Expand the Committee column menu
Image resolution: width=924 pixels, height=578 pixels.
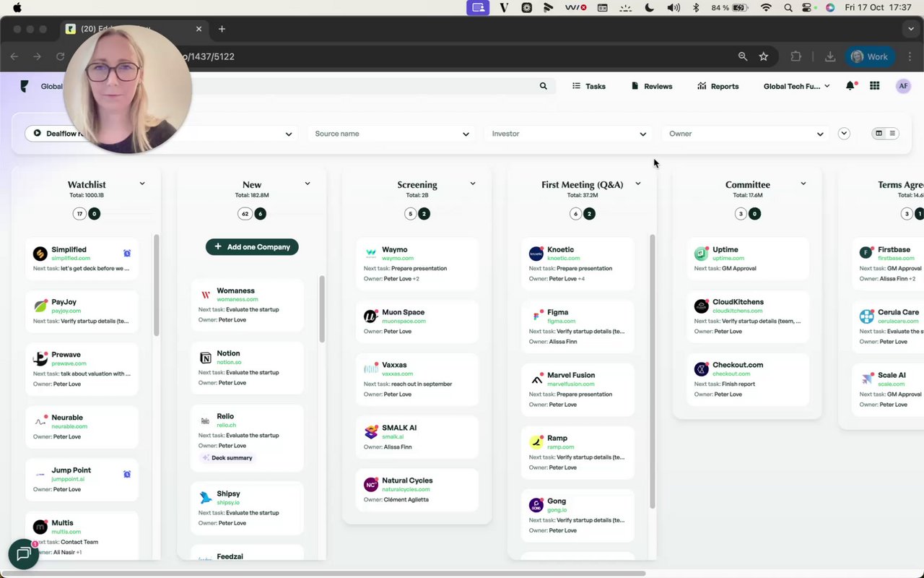803,184
